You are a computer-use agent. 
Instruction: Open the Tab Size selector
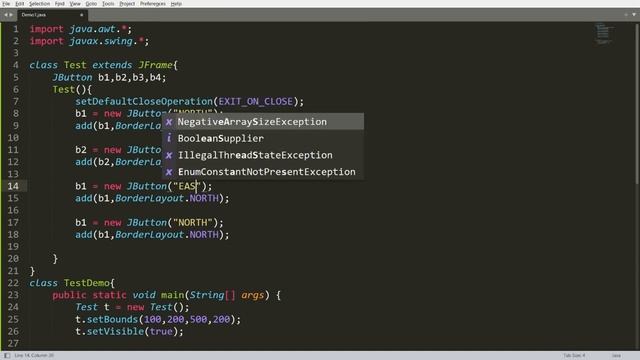pyautogui.click(x=574, y=356)
